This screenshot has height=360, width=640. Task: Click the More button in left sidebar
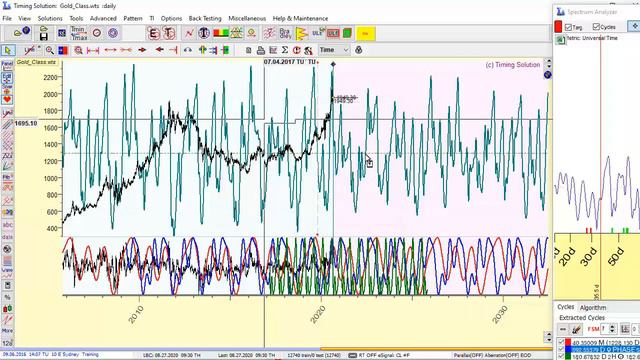pyautogui.click(x=7, y=331)
